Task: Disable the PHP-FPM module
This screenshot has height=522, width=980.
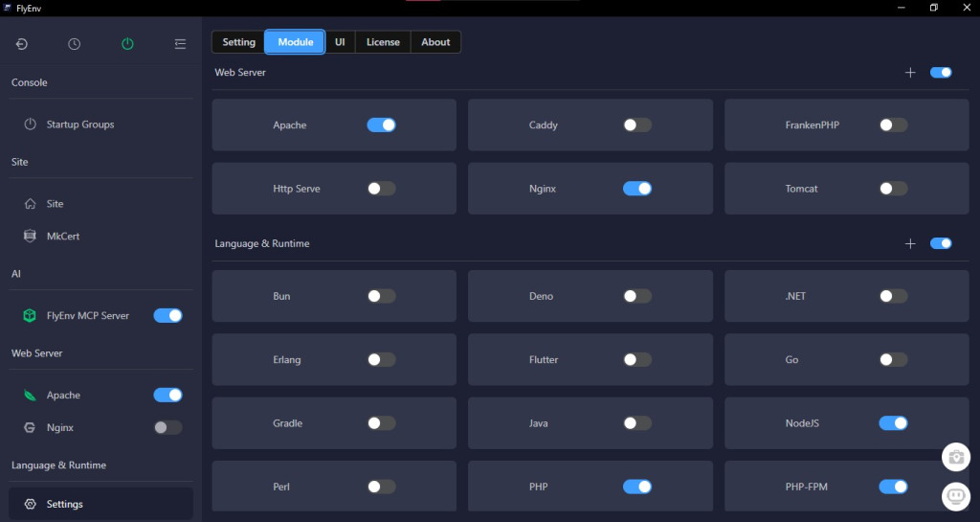Action: (x=893, y=487)
